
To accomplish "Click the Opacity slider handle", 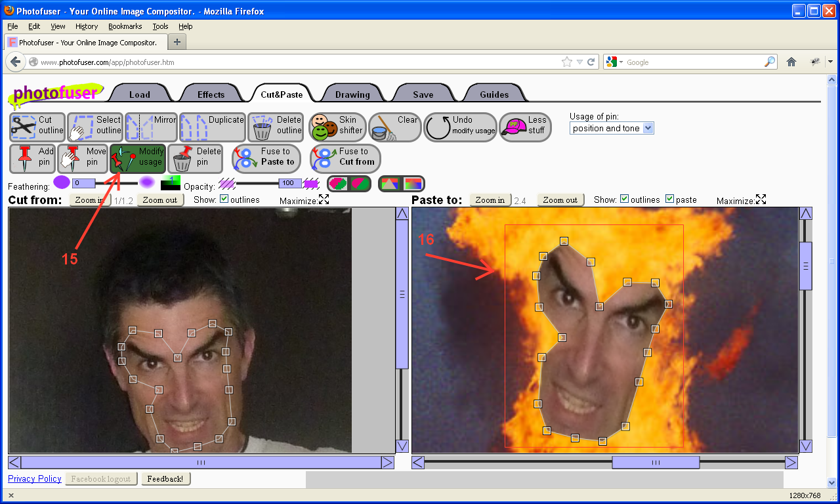I will pyautogui.click(x=289, y=183).
